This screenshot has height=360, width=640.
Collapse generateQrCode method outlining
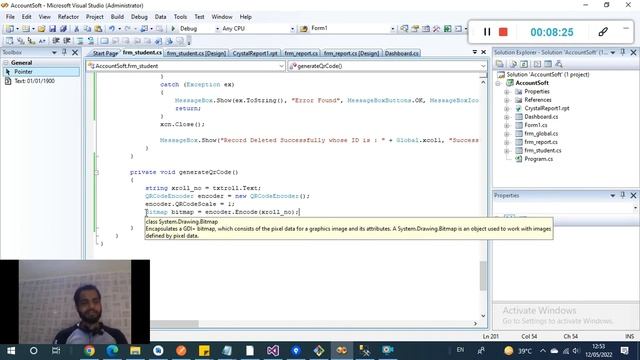pos(97,172)
